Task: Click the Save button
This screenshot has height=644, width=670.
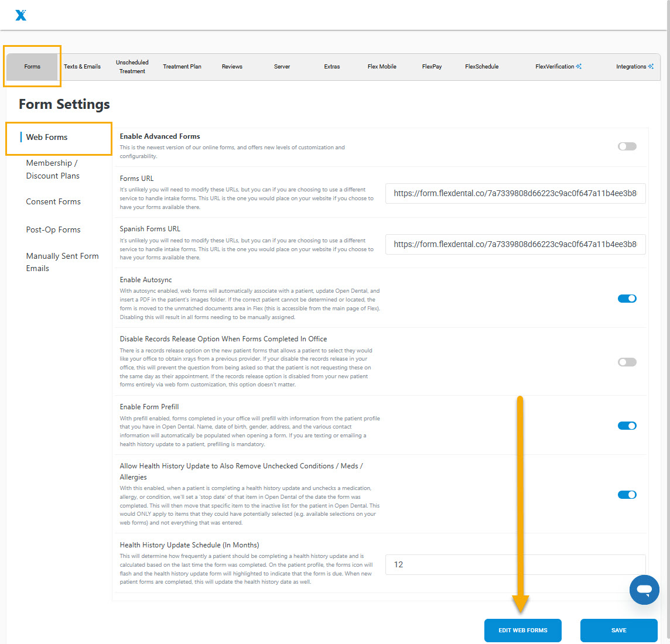Action: coord(618,631)
